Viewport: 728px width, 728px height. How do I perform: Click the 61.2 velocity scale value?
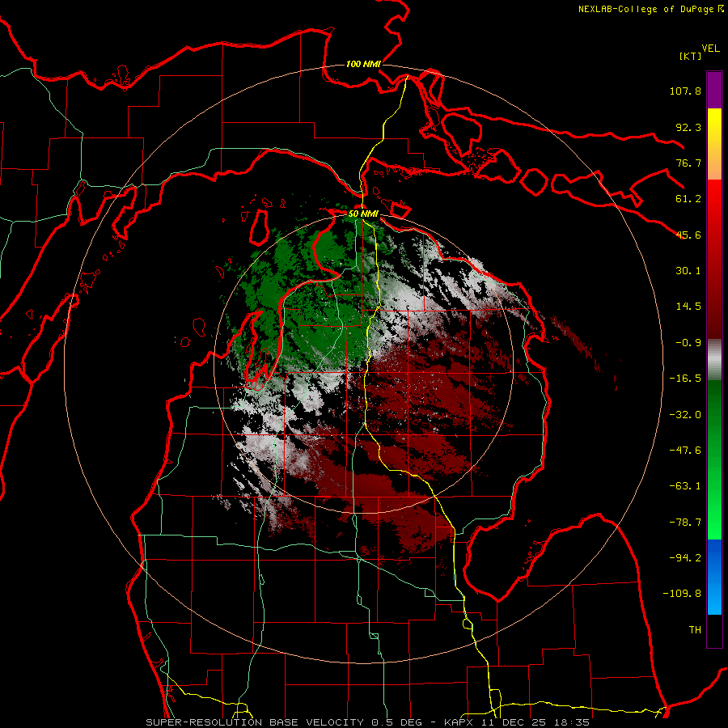(x=688, y=199)
